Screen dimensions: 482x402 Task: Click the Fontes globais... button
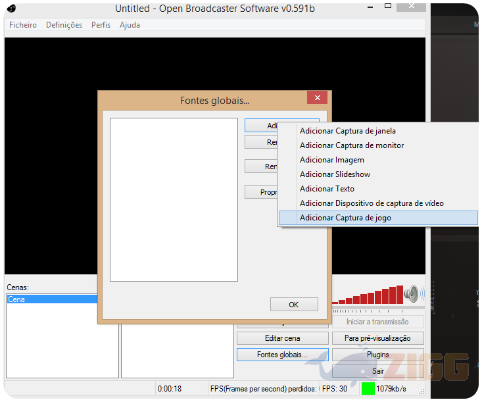point(282,355)
